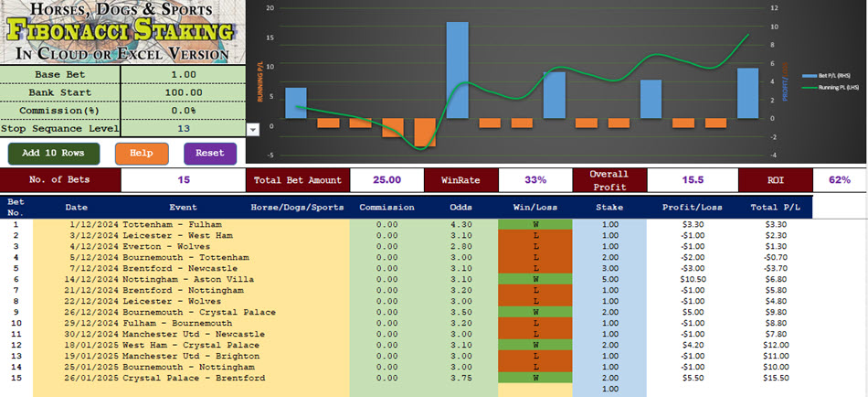
Task: Select Win/Loss cell for Crystal Palace - Brentford
Action: pos(535,378)
